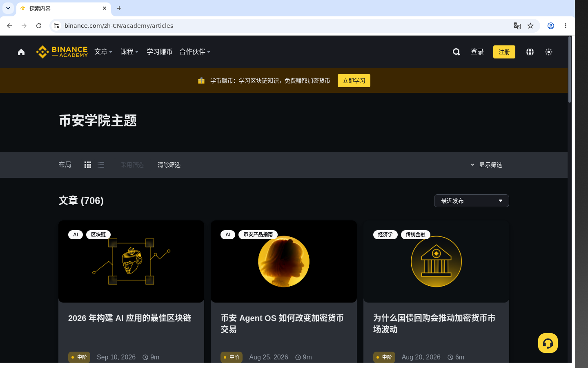This screenshot has width=588, height=368.
Task: Click the Binance Academy logo
Action: click(62, 52)
